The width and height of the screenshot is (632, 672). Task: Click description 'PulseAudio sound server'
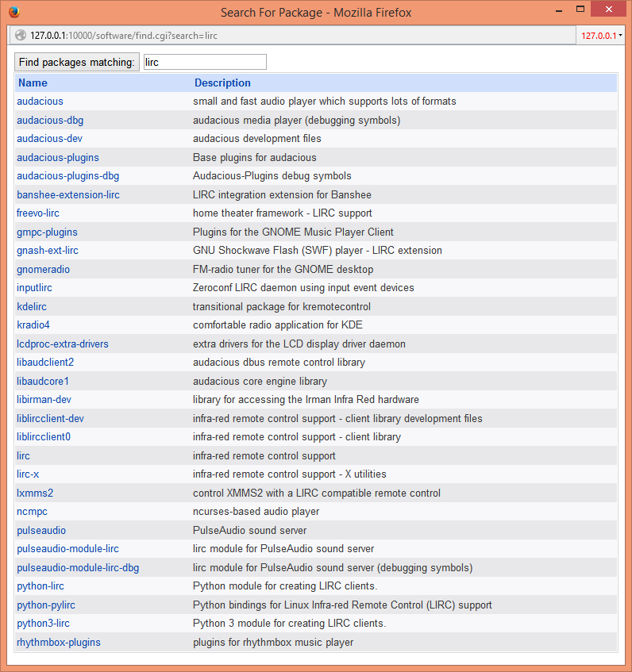tap(249, 530)
